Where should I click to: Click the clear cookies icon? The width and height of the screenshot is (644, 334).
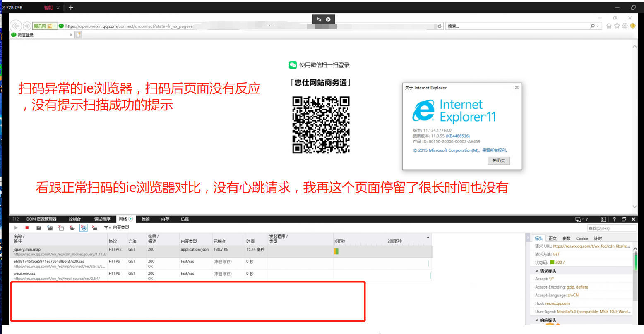(x=72, y=228)
